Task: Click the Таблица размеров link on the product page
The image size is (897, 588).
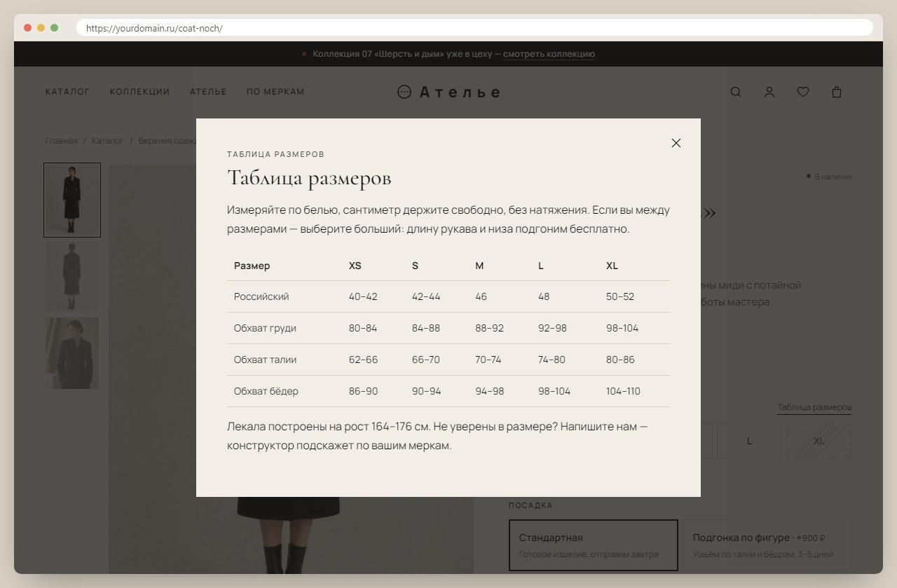Action: pyautogui.click(x=814, y=407)
